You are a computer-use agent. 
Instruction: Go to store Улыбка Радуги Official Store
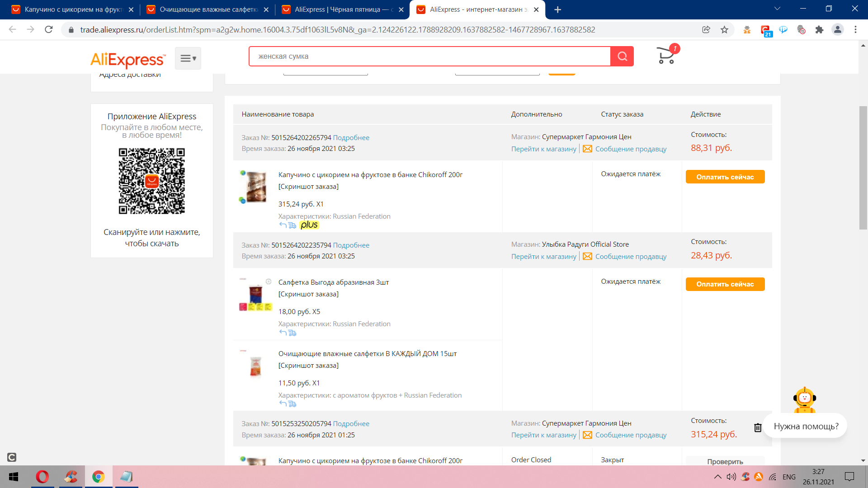click(x=544, y=257)
